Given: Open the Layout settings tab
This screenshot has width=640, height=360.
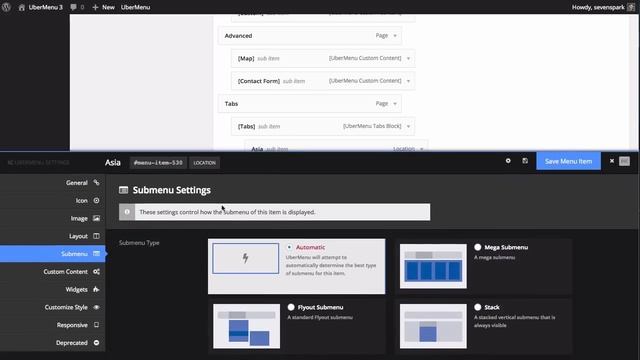Looking at the screenshot, I should coord(53,236).
